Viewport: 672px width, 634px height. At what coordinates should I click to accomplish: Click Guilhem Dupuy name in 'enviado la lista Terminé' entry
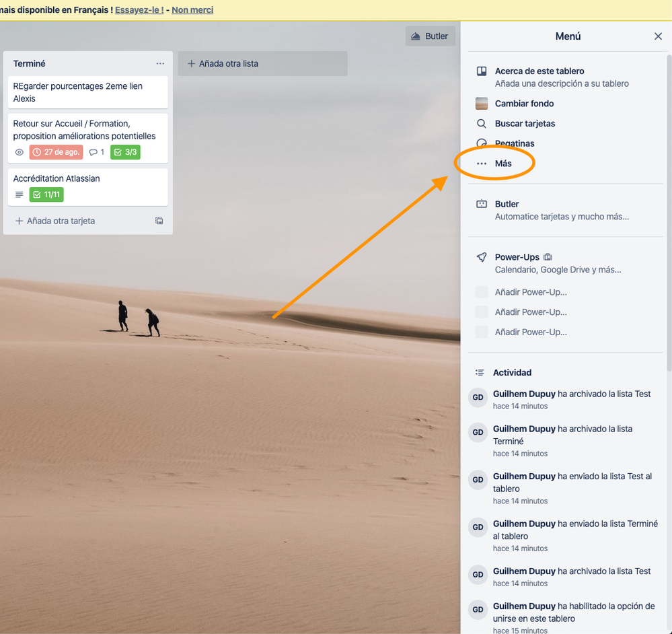[524, 524]
